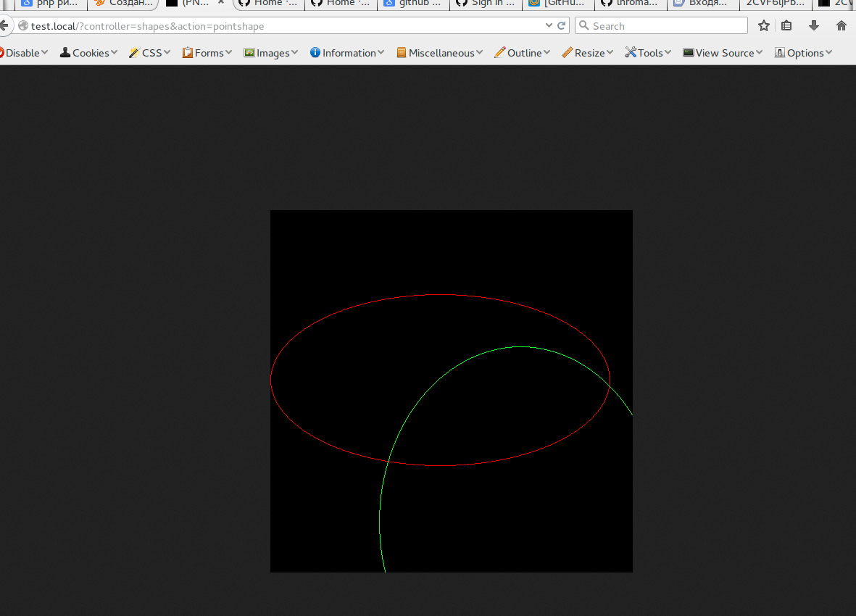Open the Miscellaneous menu
This screenshot has height=616, width=856.
[440, 53]
